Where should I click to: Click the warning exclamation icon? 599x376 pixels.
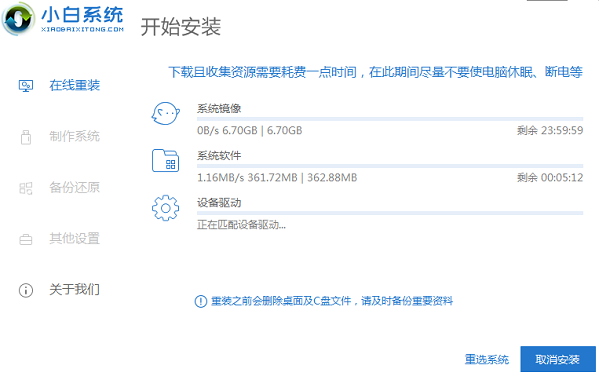coord(201,301)
